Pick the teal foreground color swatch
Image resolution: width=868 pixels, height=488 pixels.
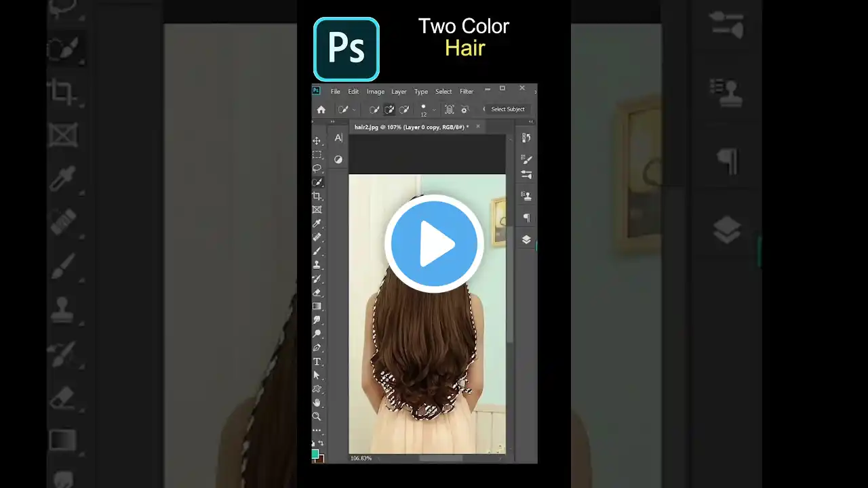315,453
